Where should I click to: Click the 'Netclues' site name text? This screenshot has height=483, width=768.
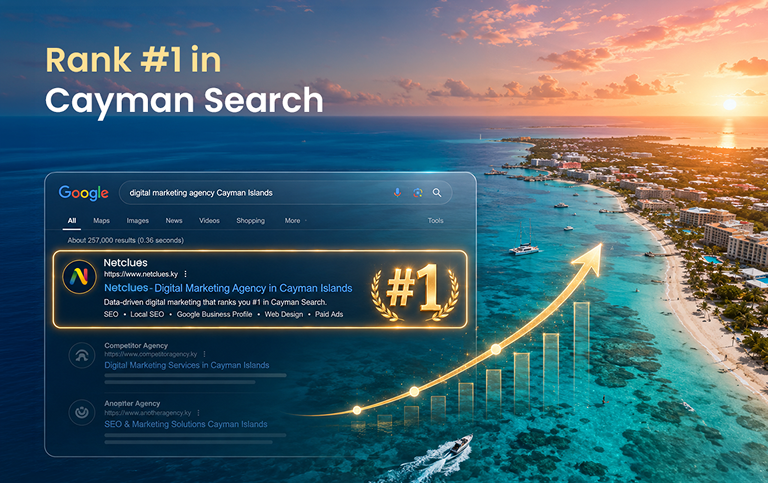click(x=125, y=263)
